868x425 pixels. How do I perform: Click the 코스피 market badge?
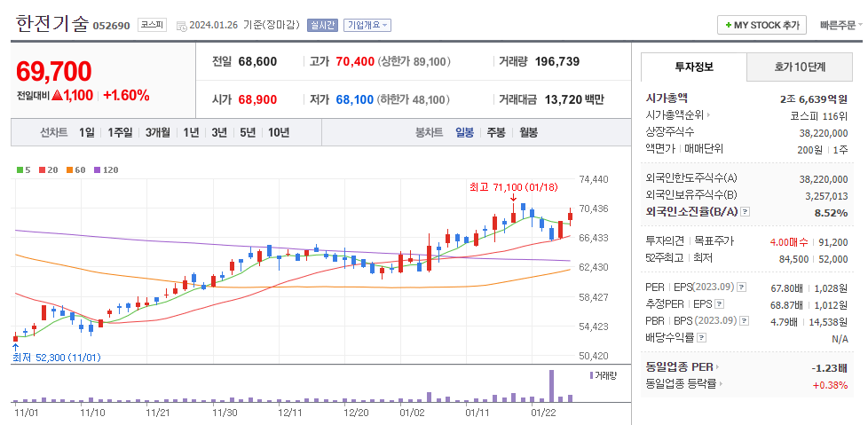[152, 25]
